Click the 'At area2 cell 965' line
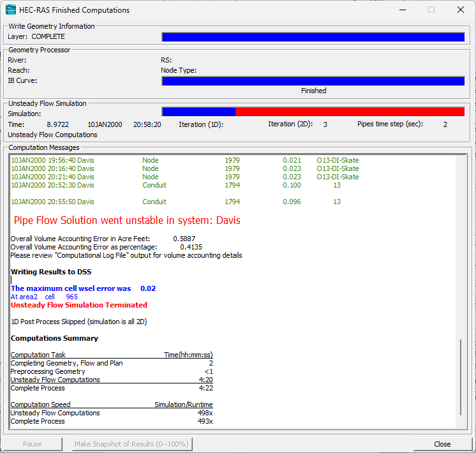This screenshot has height=453, width=476. pos(44,297)
